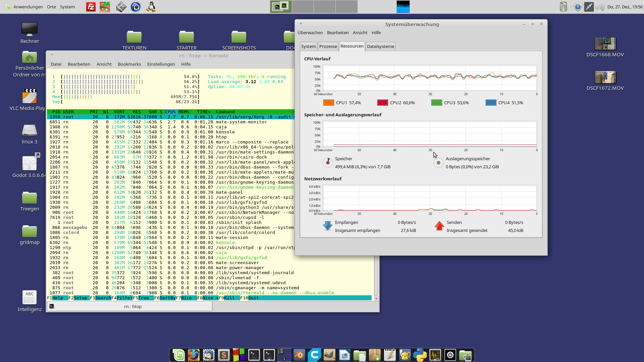This screenshot has height=362, width=644.
Task: Click the CPU4 blue color swatch
Action: click(491, 103)
